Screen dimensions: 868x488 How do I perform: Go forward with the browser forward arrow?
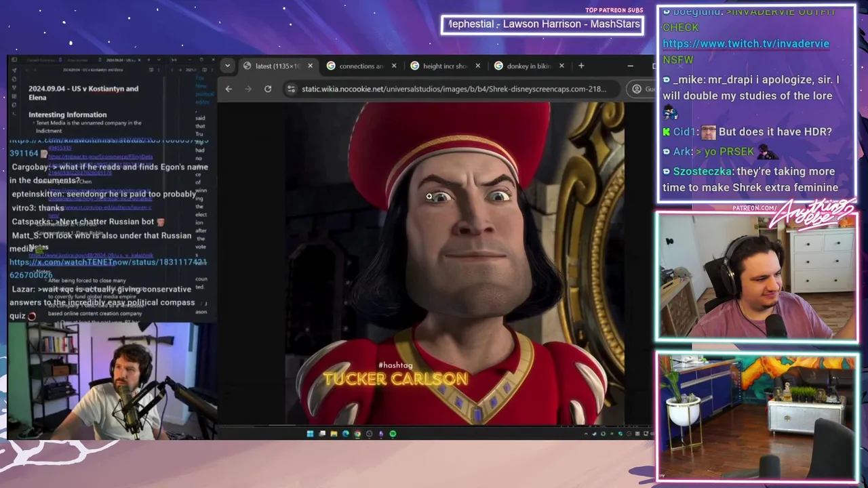248,89
